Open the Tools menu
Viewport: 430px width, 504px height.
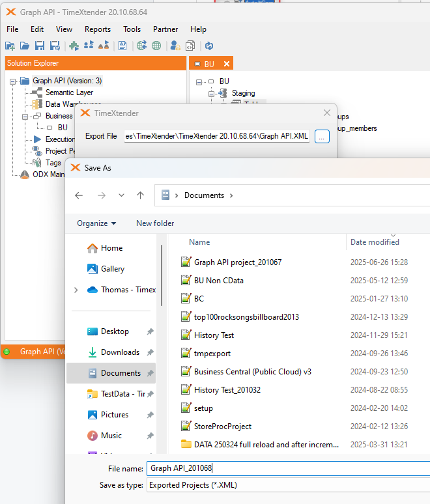point(132,29)
